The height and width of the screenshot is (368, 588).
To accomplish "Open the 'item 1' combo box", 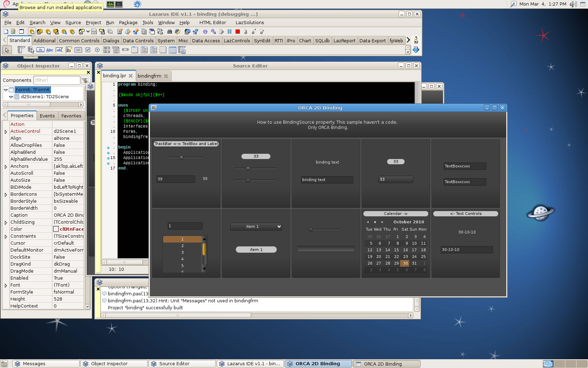I will click(x=256, y=226).
